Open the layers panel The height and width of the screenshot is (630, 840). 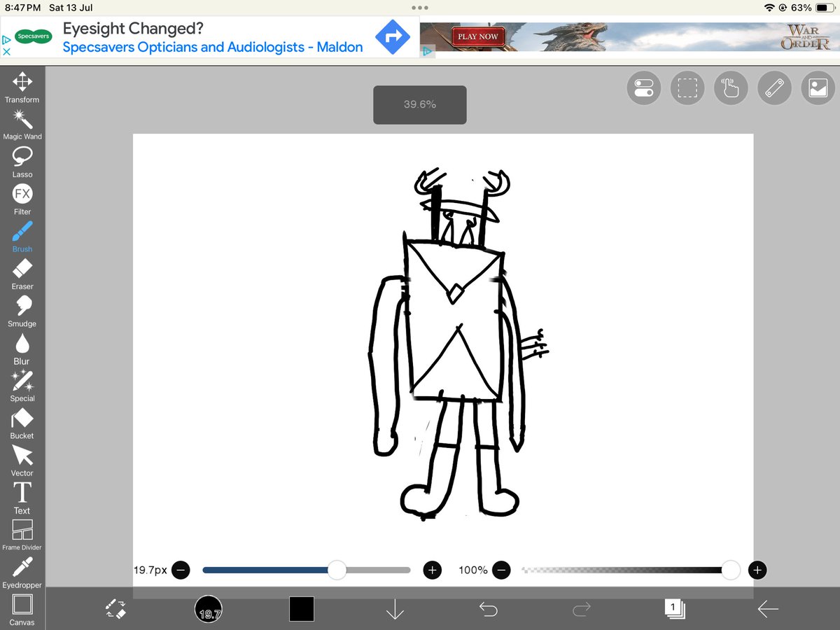(674, 608)
